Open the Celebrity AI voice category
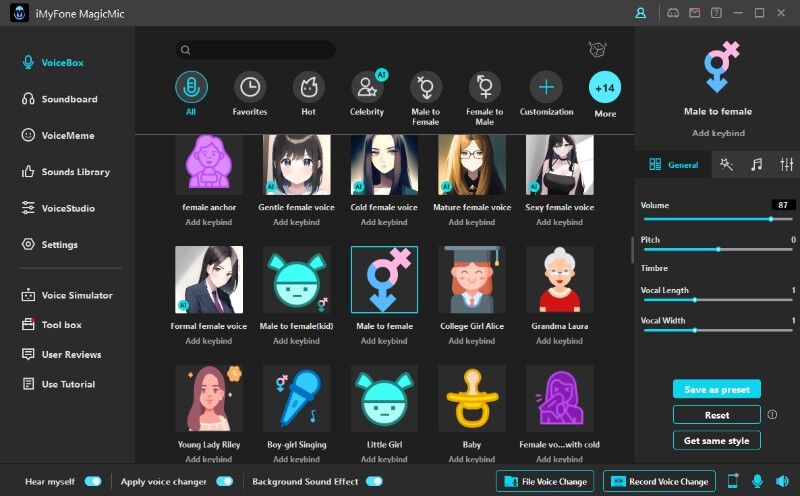 pyautogui.click(x=367, y=87)
